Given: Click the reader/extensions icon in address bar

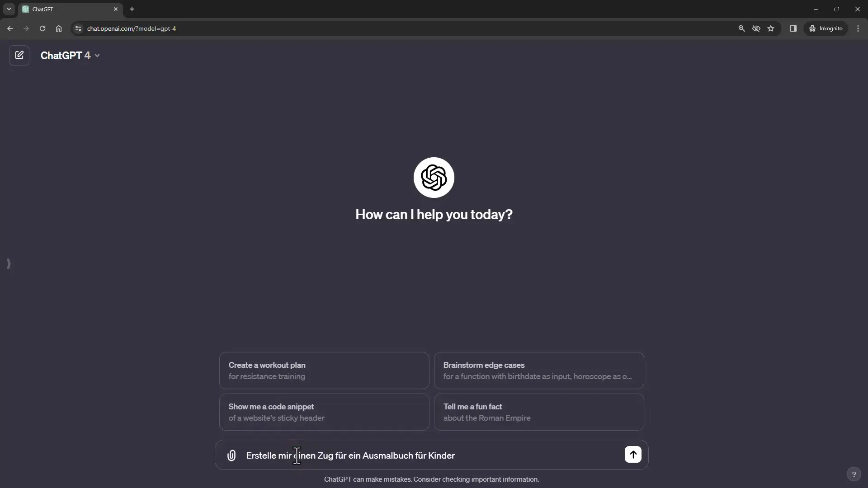Looking at the screenshot, I should click(793, 28).
